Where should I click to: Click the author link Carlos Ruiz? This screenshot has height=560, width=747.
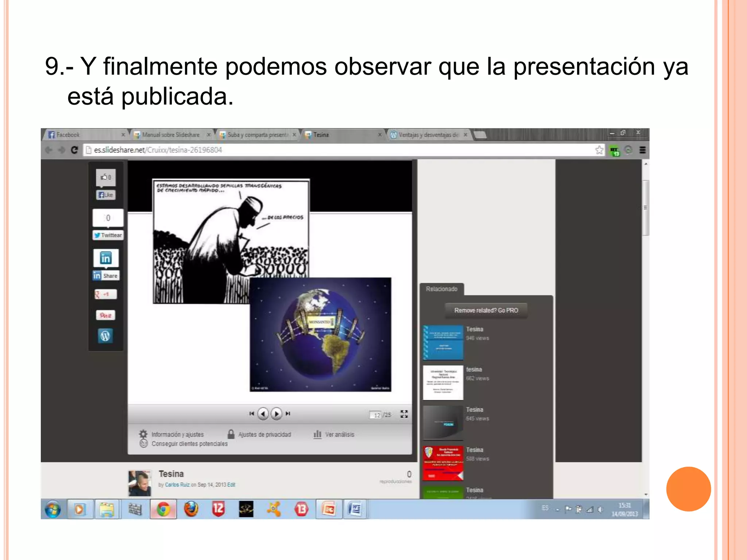point(177,485)
